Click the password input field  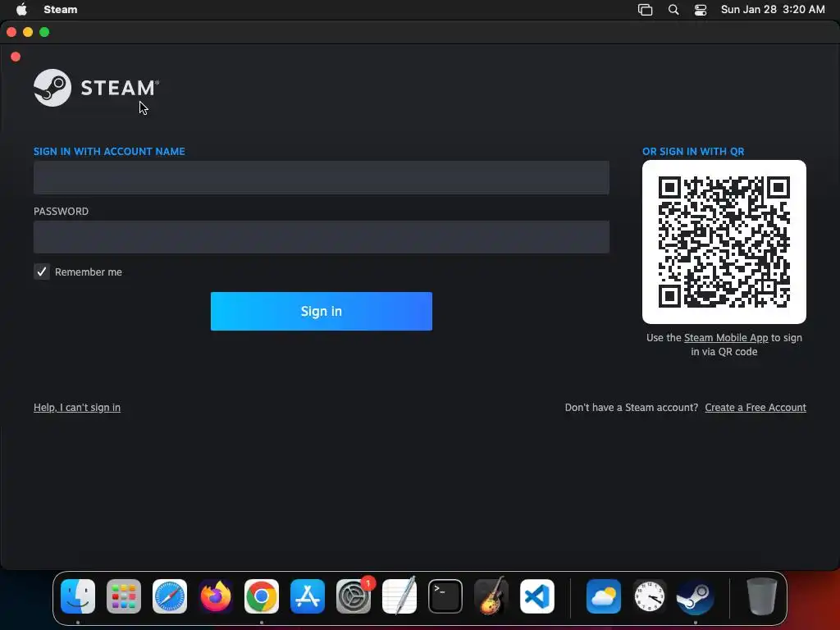(321, 237)
